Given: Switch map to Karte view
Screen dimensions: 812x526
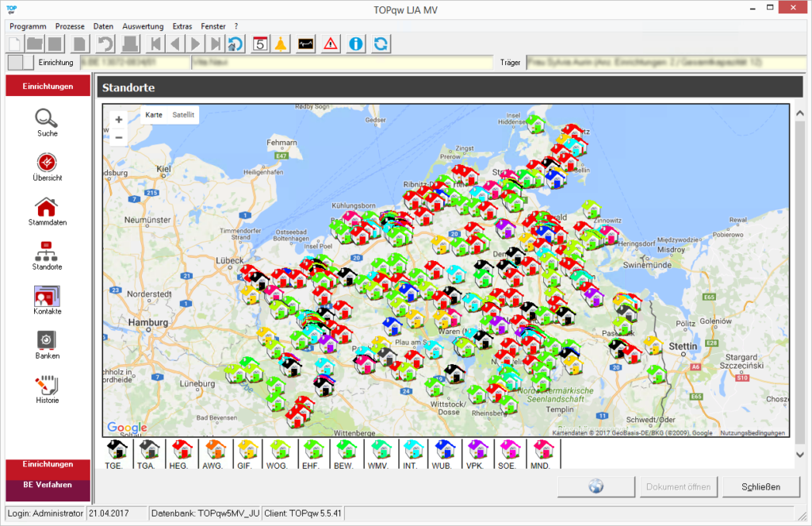Looking at the screenshot, I should pyautogui.click(x=154, y=115).
